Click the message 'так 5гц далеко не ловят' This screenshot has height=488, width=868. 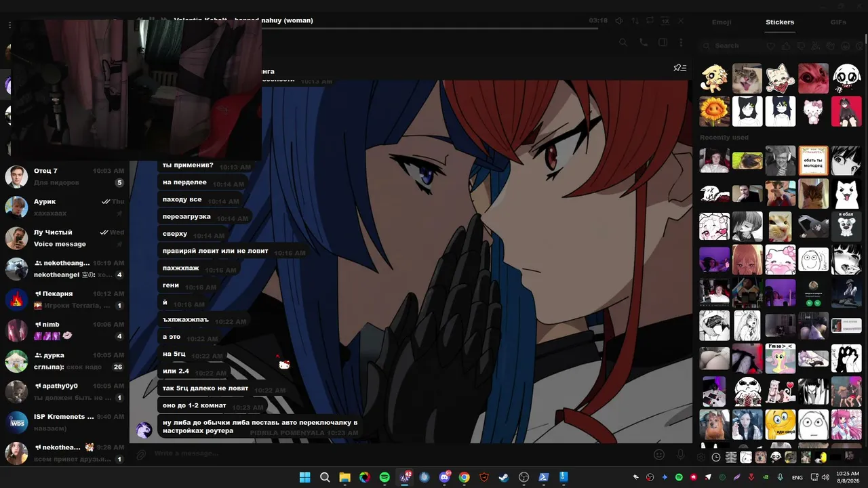pyautogui.click(x=224, y=388)
